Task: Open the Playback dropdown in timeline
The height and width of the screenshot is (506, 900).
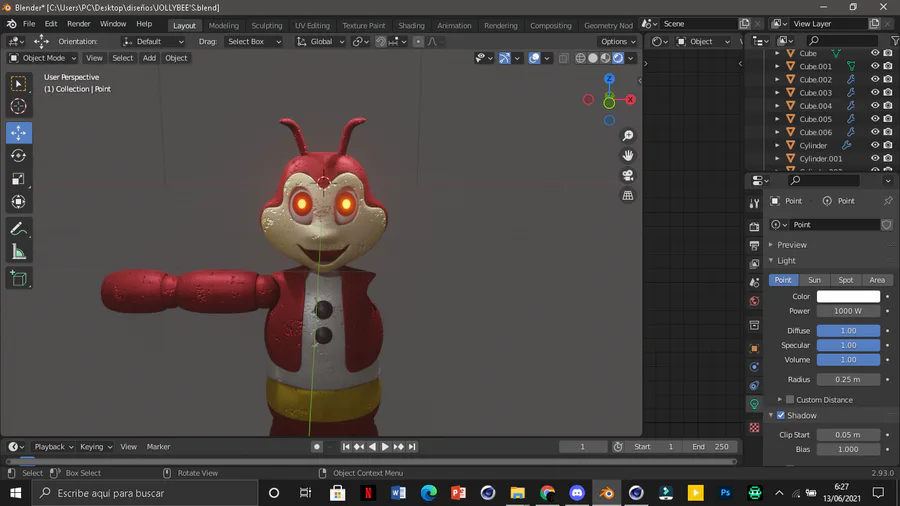Action: (54, 447)
